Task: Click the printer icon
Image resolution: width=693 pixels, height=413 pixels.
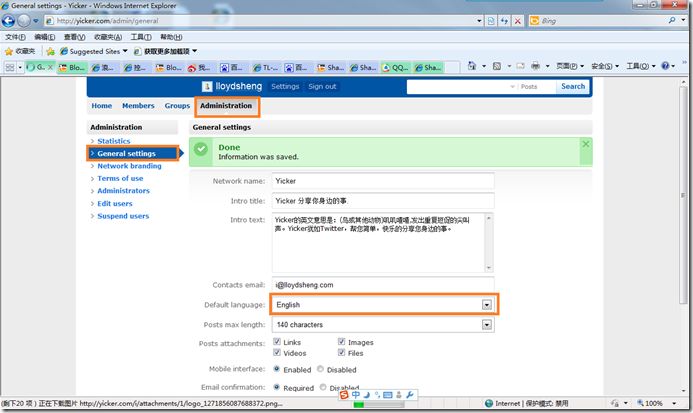Action: (x=535, y=66)
